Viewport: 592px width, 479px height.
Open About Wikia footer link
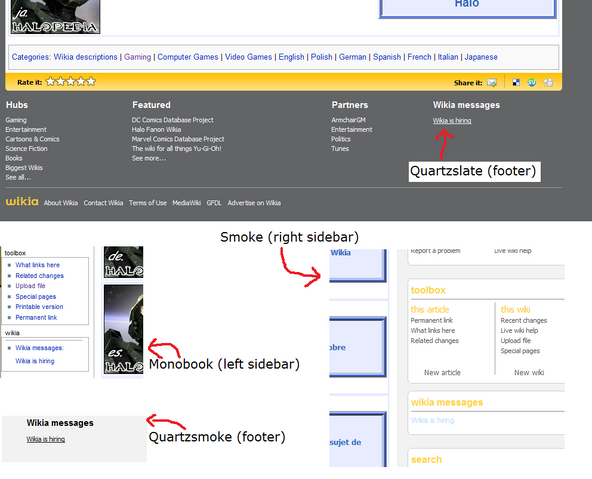(x=61, y=203)
